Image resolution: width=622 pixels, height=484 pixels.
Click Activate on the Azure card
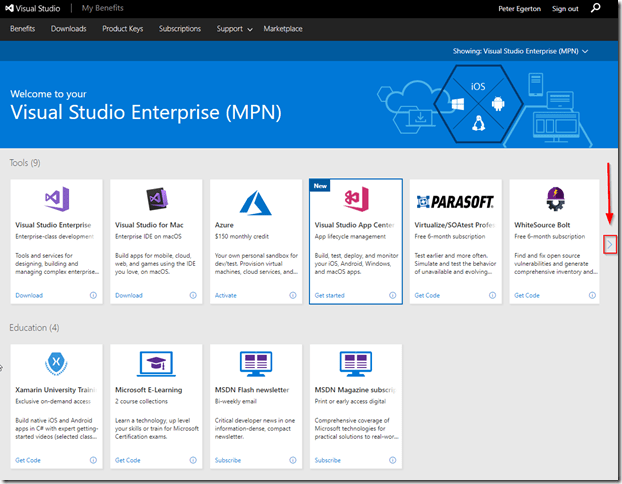pos(226,295)
